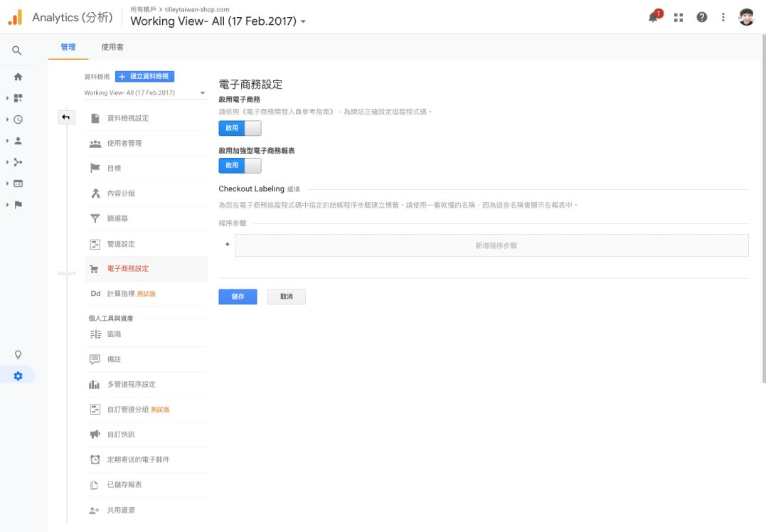The image size is (766, 532).
Task: Open the view selector dropdown in the sidebar
Action: [x=143, y=93]
